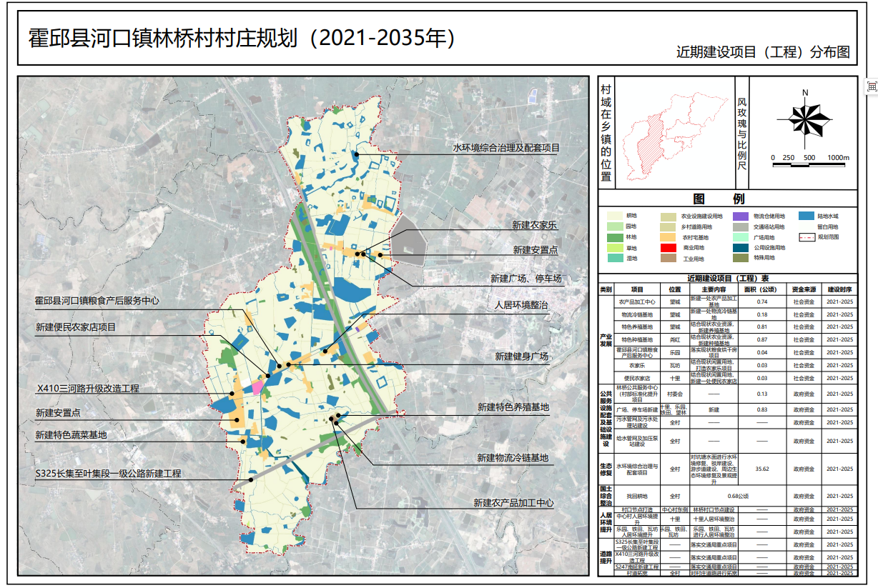Click the north arrow compass rose
The image size is (878, 588).
click(806, 118)
